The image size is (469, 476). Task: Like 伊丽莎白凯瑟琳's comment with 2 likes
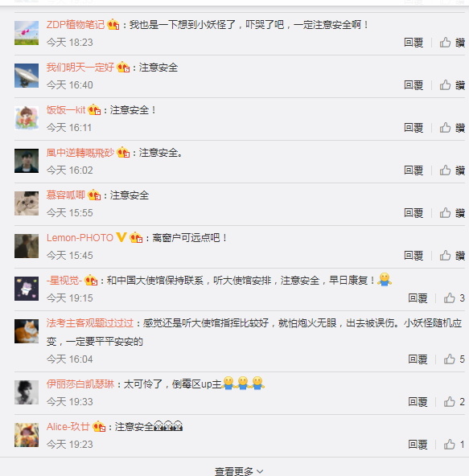coord(454,402)
